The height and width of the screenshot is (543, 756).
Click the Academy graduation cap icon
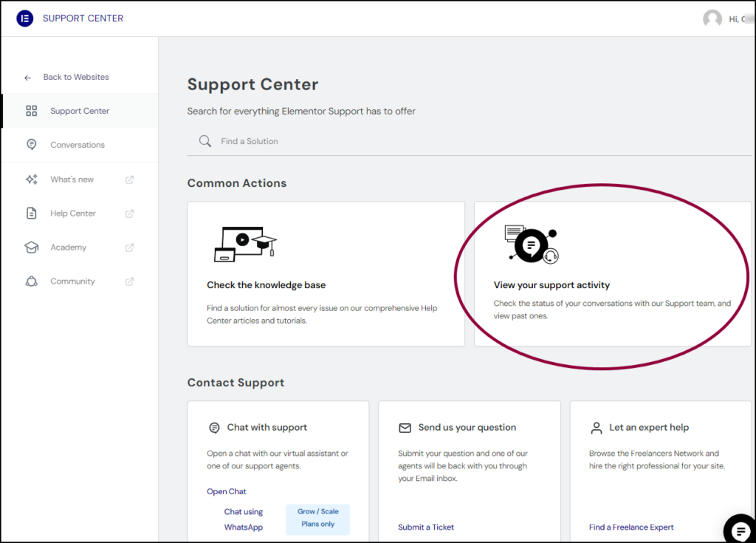tap(31, 247)
